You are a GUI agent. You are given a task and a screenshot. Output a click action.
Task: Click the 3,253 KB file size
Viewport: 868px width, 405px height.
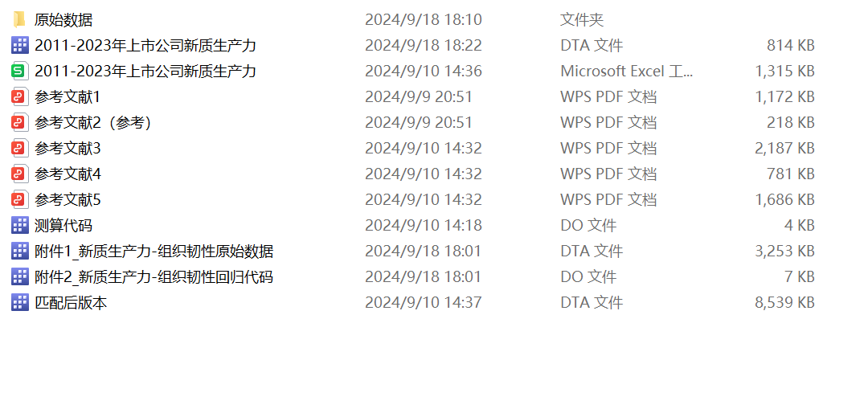(785, 252)
